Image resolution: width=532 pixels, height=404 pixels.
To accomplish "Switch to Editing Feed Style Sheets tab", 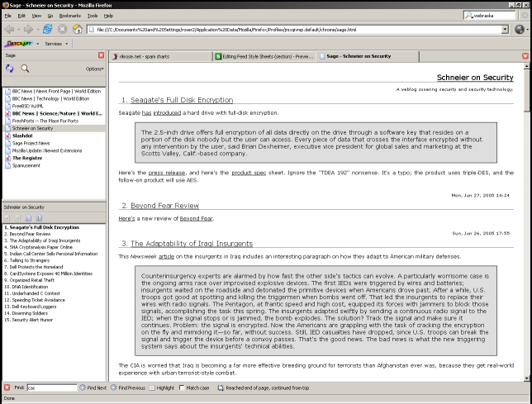I will 264,56.
